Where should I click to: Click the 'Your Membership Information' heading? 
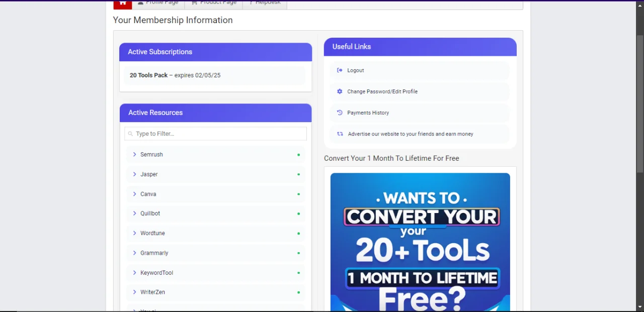click(x=173, y=20)
